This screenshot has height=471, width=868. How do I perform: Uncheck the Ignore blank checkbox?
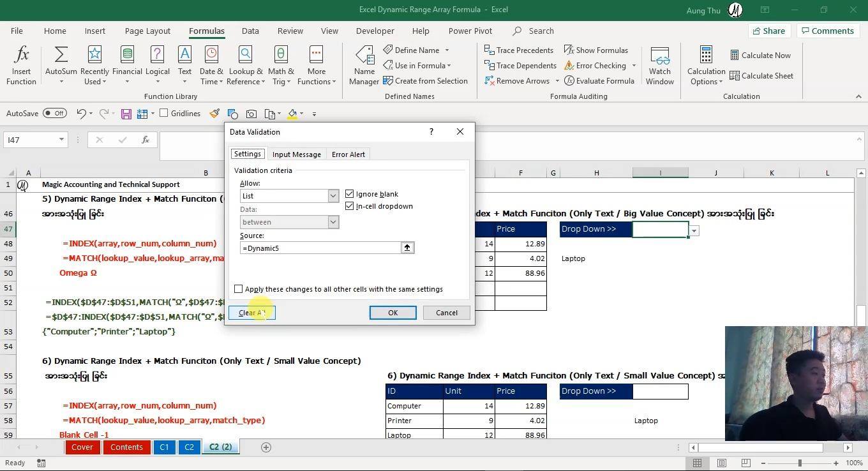(350, 193)
